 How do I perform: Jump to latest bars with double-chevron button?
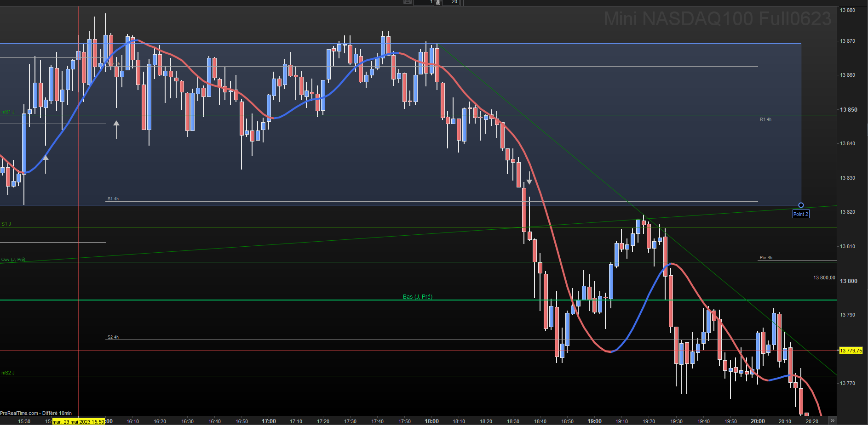point(832,420)
